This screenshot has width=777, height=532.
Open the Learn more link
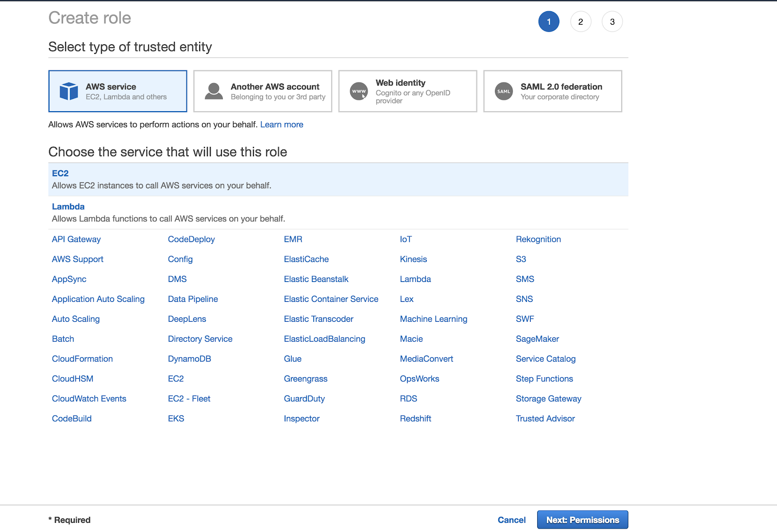282,125
